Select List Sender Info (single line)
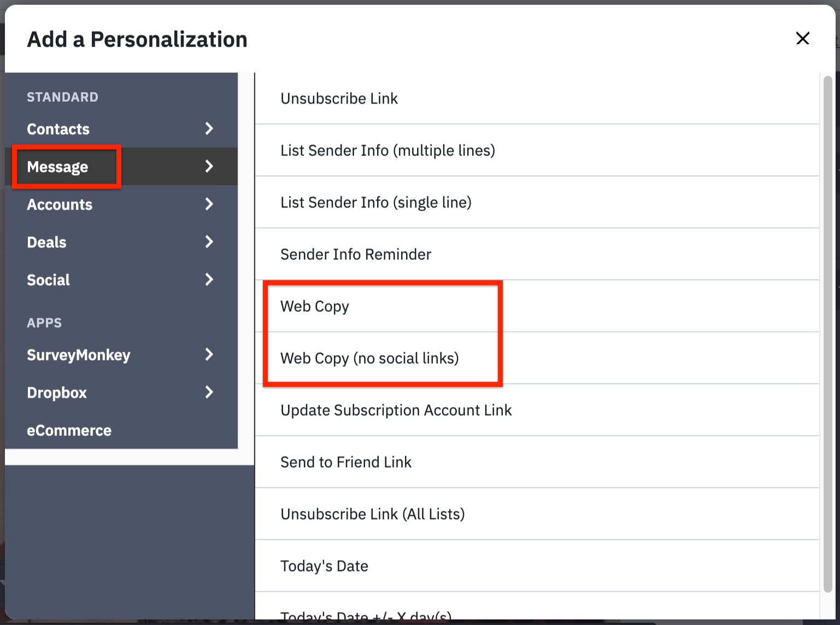The height and width of the screenshot is (625, 840). point(376,202)
